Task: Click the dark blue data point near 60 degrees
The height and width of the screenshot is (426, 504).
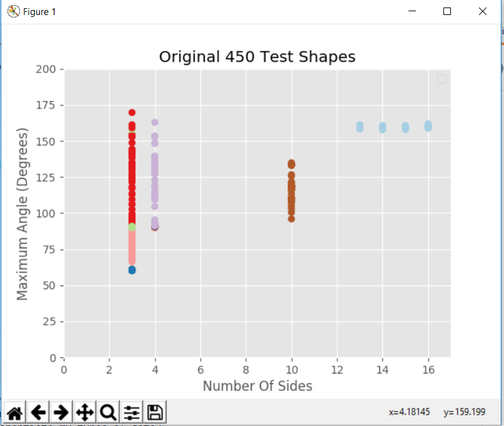Action: click(x=132, y=270)
